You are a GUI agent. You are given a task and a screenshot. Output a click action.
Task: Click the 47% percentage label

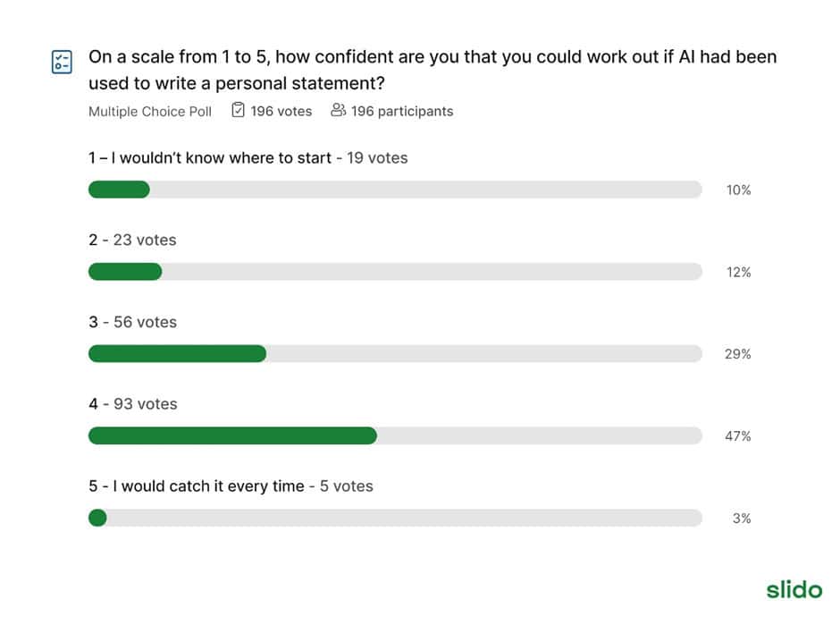coord(737,436)
